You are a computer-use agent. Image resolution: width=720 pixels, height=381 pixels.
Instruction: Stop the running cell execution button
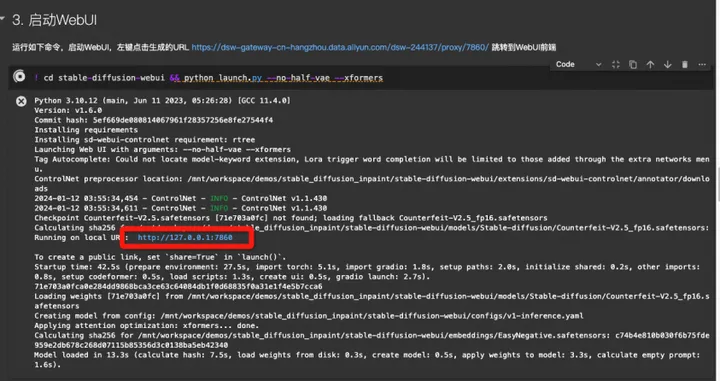point(19,76)
